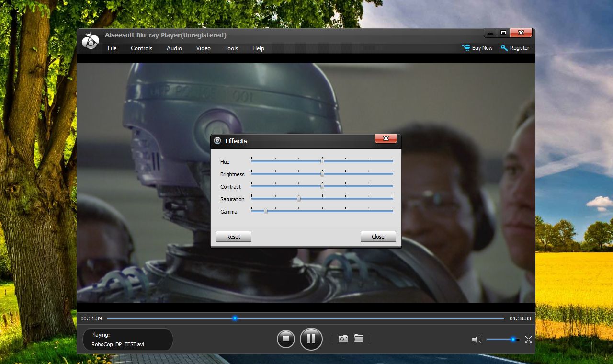Open the Tools menu
Image resolution: width=613 pixels, height=364 pixels.
pyautogui.click(x=231, y=48)
